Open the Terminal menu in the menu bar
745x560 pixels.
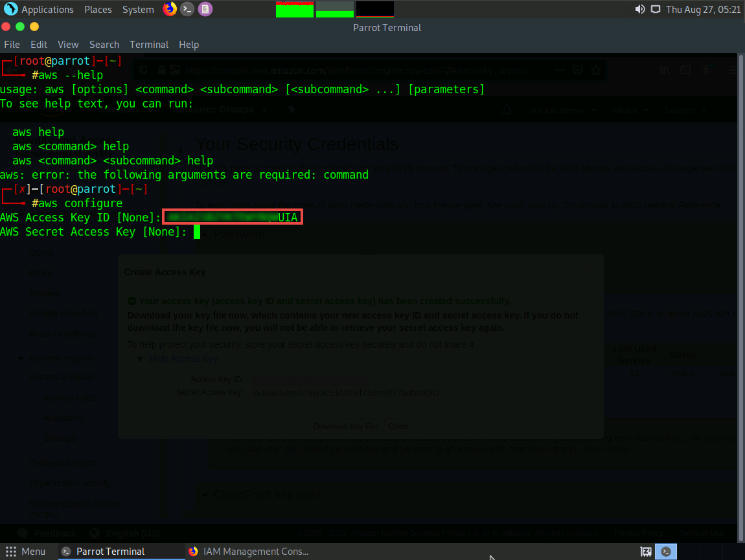click(x=149, y=45)
